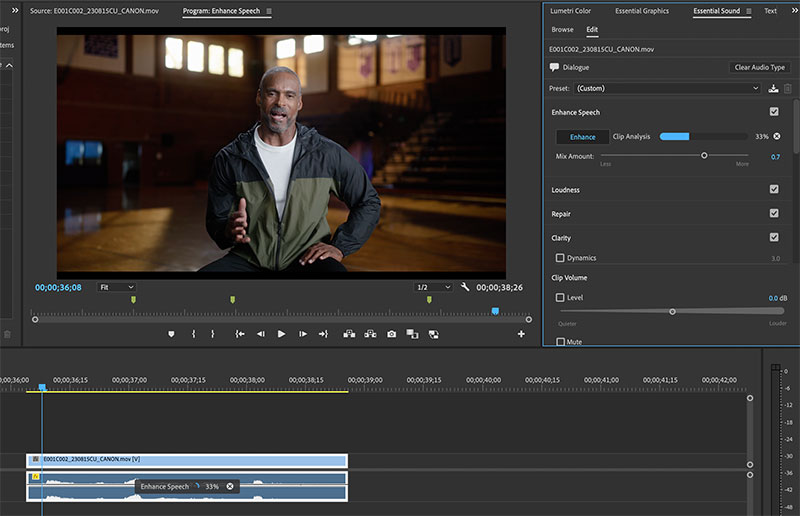Show overflow tabs at top right chevron
Image resolution: width=800 pixels, height=516 pixels.
795,10
